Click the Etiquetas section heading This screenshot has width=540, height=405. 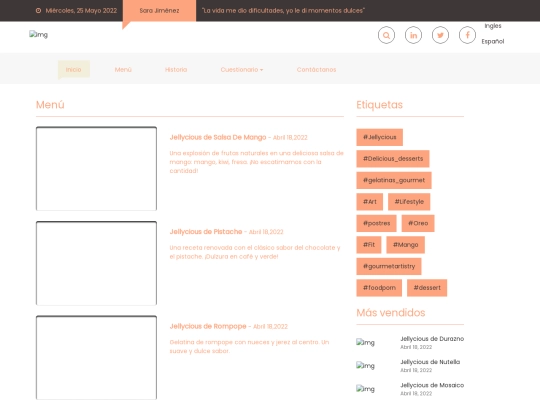pos(380,105)
